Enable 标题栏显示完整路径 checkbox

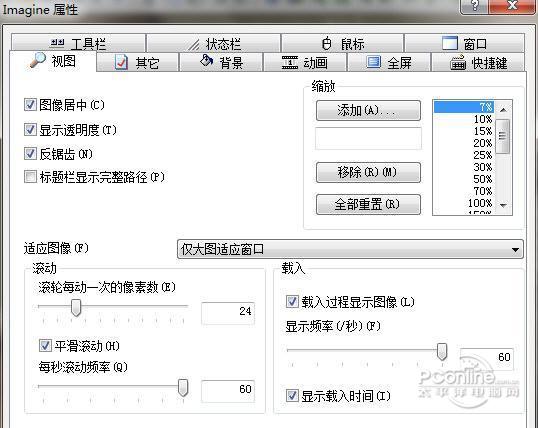pos(30,177)
